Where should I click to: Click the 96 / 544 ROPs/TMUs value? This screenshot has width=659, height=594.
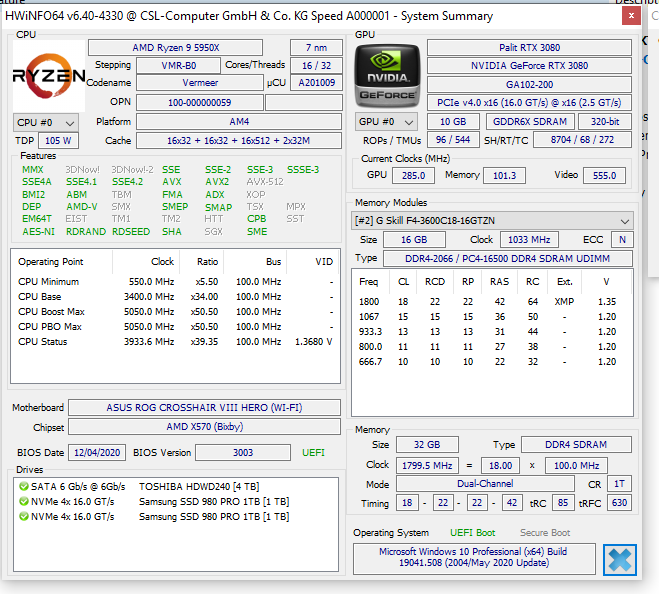(x=453, y=140)
